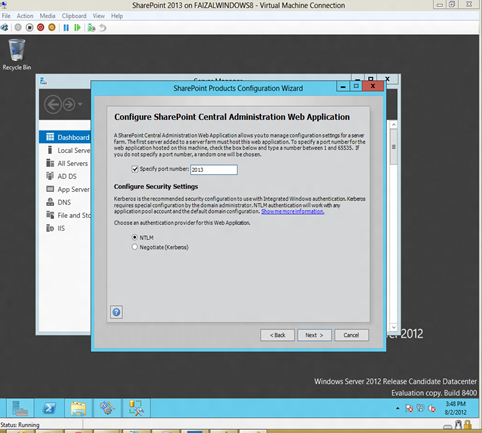482x433 pixels.
Task: Click the taskbar clock showing 3:48 PM
Action: 456,408
